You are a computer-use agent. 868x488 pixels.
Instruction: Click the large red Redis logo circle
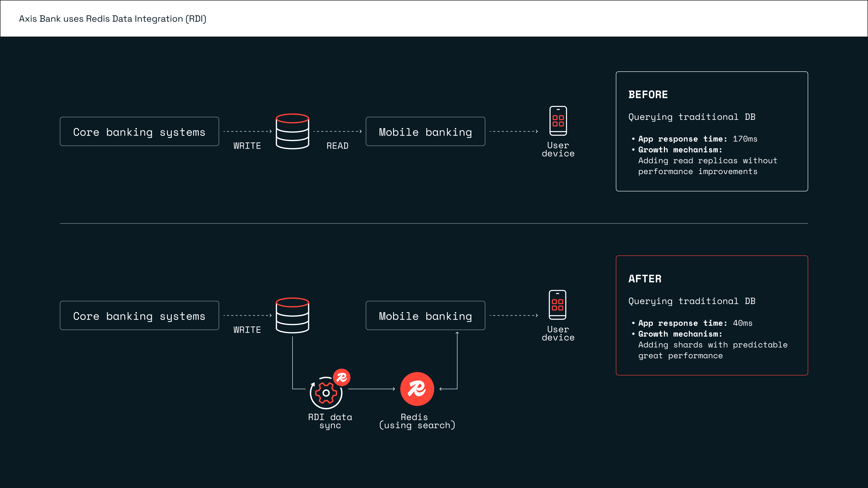[417, 389]
